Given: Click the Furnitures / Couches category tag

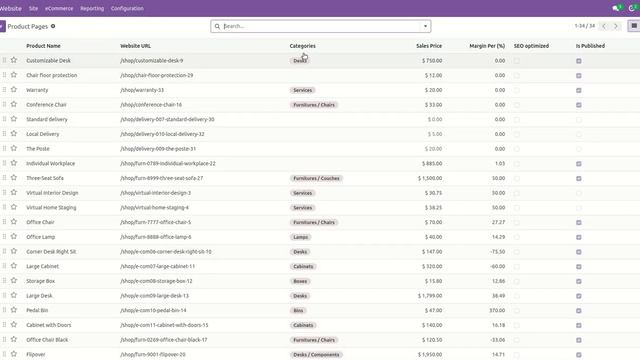Looking at the screenshot, I should pyautogui.click(x=316, y=178).
